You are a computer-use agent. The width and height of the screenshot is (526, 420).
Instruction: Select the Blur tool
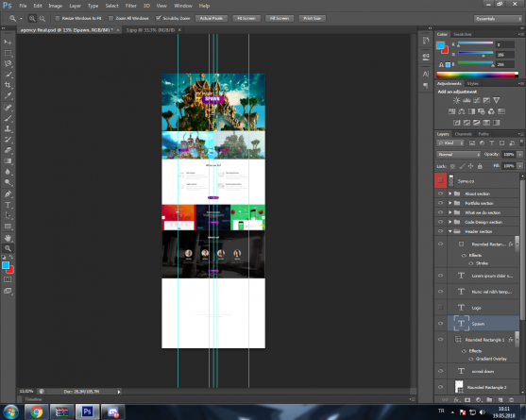click(x=8, y=172)
